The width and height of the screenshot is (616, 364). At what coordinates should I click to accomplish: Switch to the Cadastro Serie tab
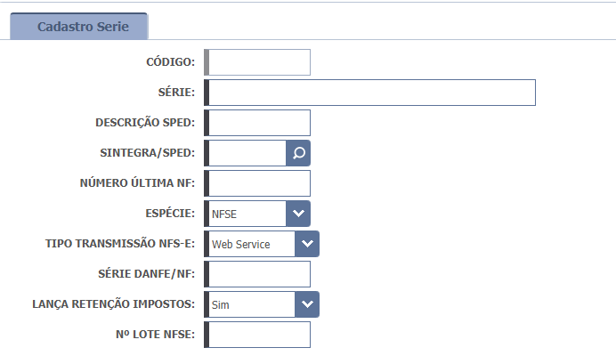point(83,27)
